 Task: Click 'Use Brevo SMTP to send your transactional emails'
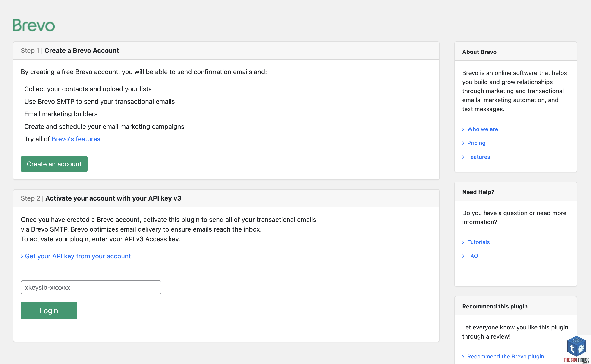[x=99, y=102]
